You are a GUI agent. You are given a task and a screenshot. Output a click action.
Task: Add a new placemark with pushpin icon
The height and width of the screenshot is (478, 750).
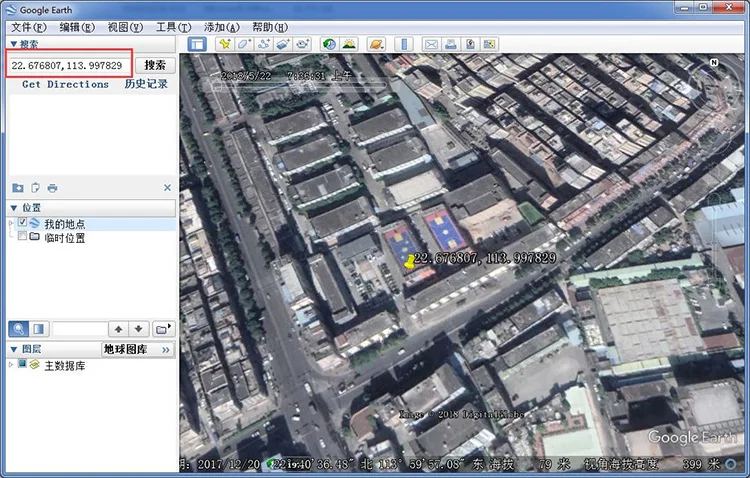pyautogui.click(x=224, y=44)
